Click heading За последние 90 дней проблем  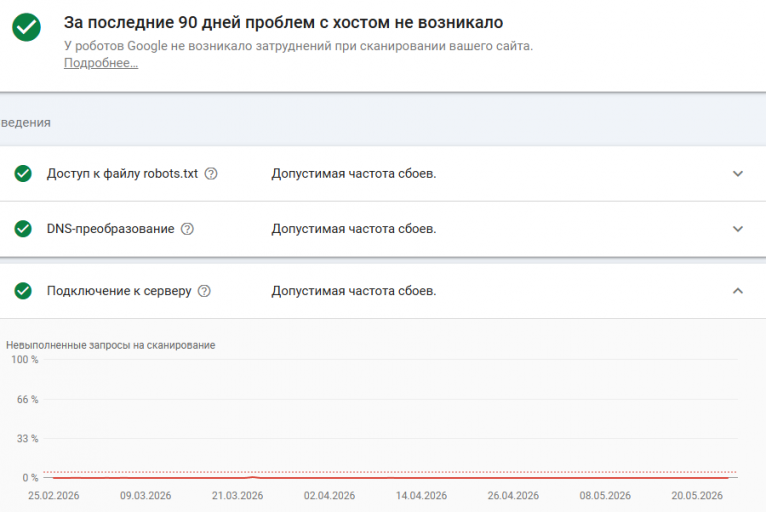tap(283, 22)
